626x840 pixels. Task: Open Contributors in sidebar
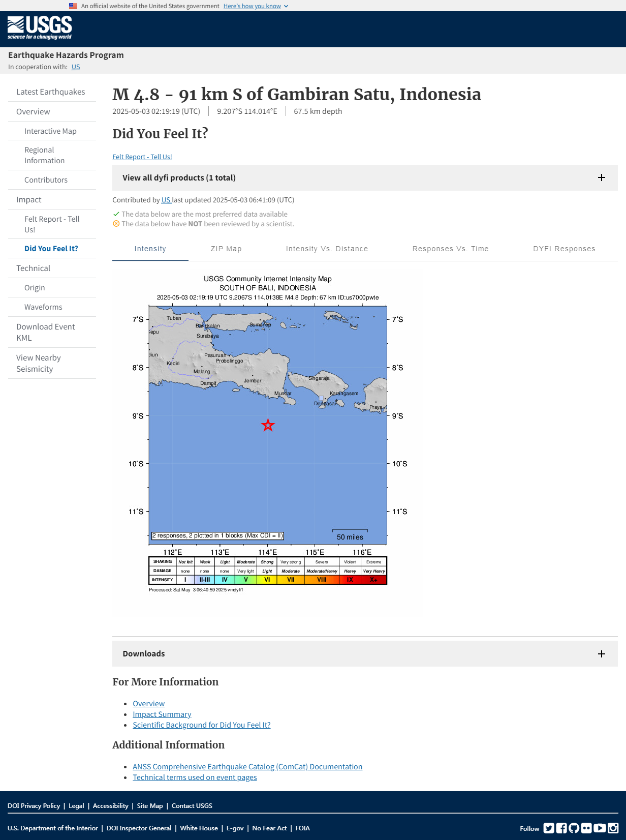52,179
